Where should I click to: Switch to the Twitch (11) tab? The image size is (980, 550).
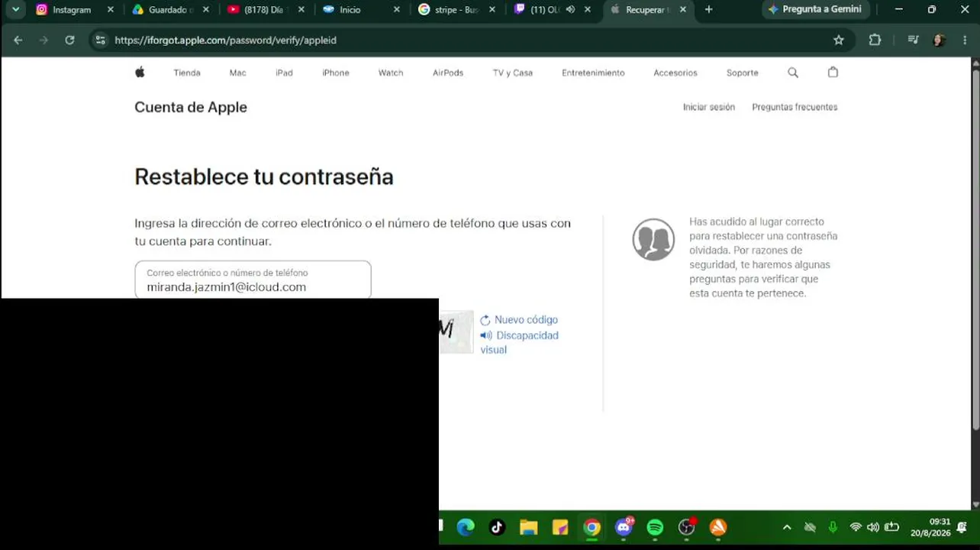click(551, 10)
